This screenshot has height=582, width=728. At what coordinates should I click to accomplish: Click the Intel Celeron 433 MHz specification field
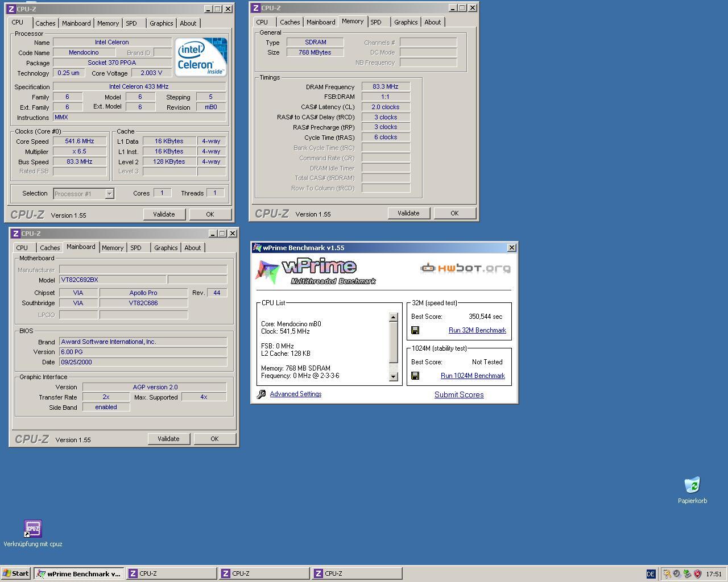click(139, 86)
